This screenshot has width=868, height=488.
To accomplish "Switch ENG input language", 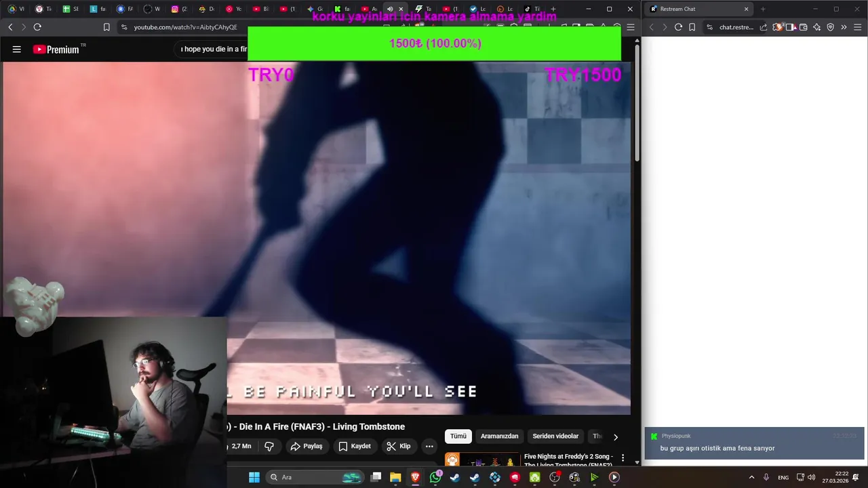I will [783, 477].
